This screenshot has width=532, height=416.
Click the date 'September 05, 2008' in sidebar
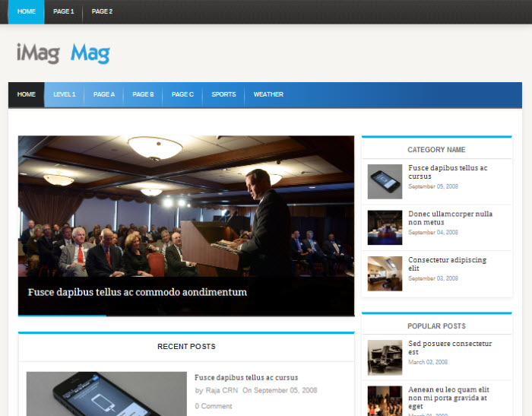tap(433, 186)
